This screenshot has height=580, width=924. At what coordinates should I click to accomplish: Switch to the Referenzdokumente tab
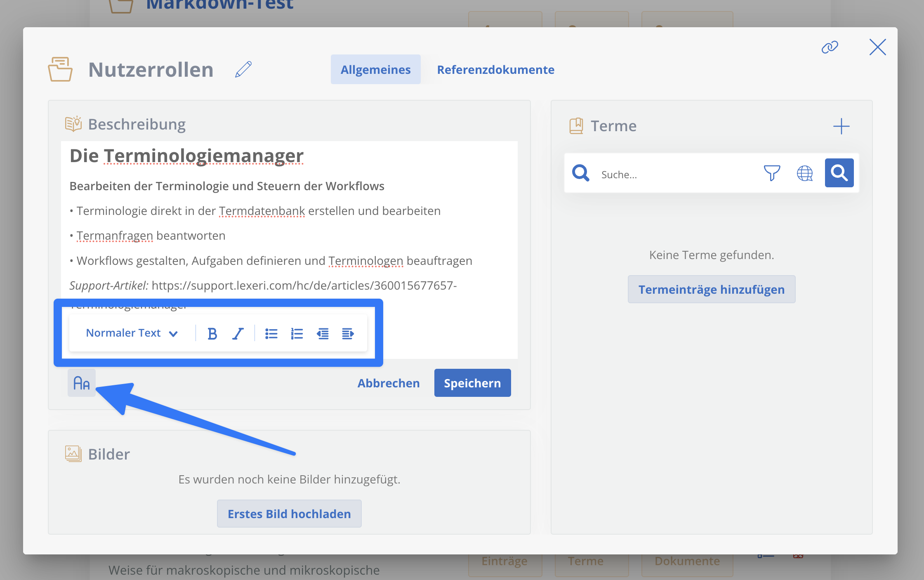click(495, 69)
